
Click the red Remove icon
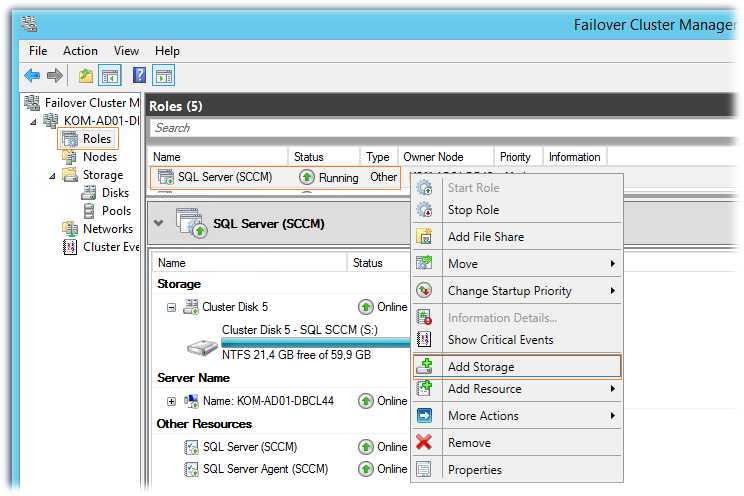[x=424, y=443]
